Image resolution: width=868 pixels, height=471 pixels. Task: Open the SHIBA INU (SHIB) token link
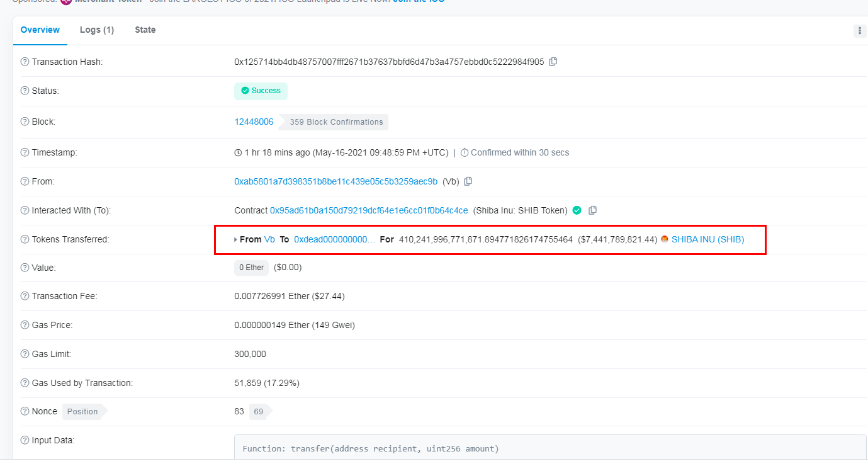(708, 239)
